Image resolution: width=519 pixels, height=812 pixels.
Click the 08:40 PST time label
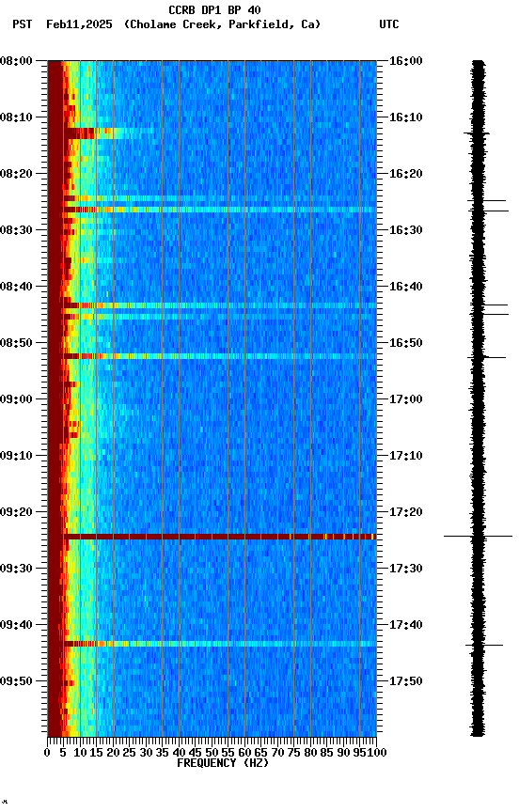point(16,287)
